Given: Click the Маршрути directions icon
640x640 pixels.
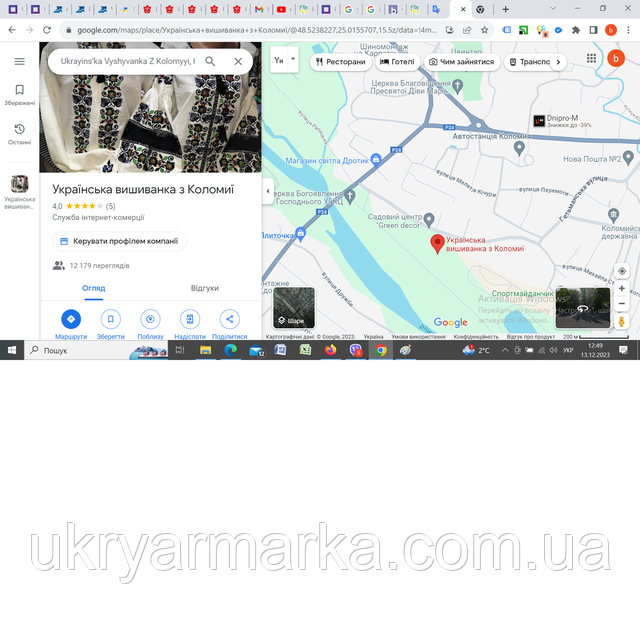Looking at the screenshot, I should tap(71, 319).
